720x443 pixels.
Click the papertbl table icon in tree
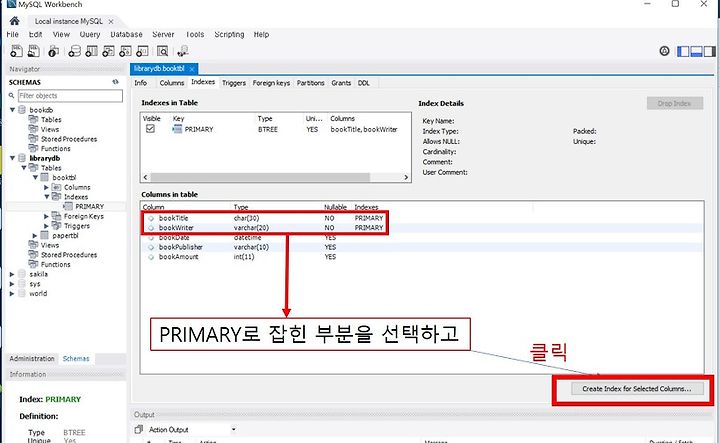point(45,236)
